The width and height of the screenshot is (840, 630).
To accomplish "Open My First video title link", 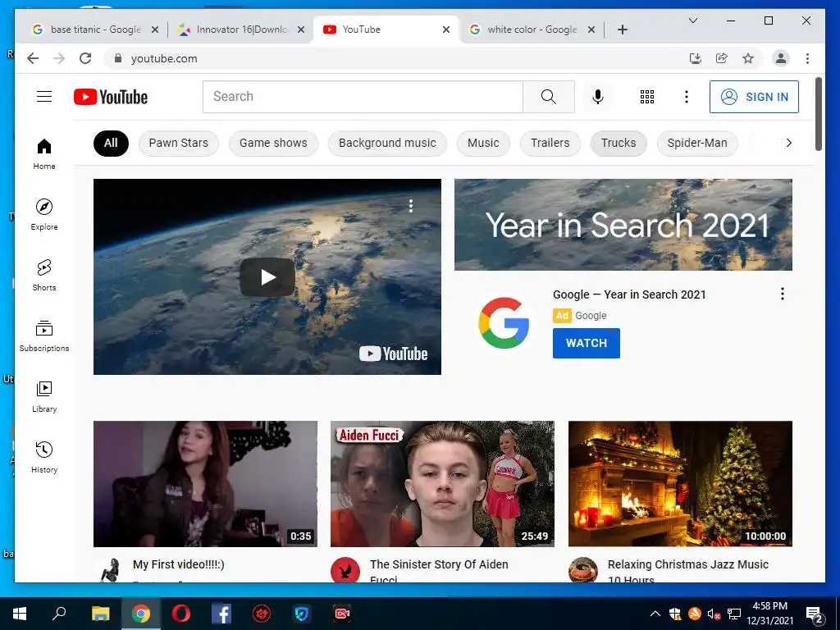I will pyautogui.click(x=178, y=564).
